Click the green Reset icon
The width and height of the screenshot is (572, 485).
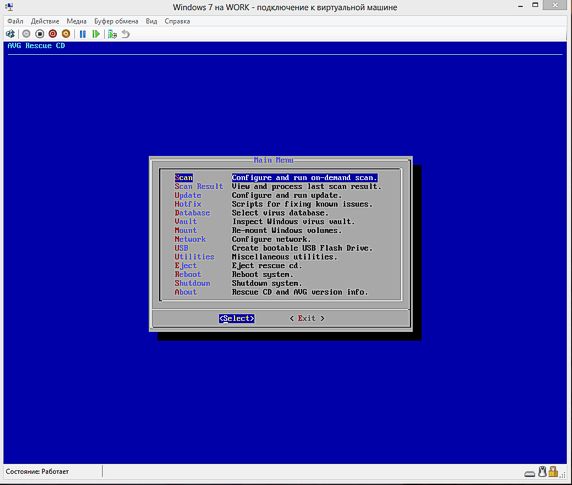point(96,34)
